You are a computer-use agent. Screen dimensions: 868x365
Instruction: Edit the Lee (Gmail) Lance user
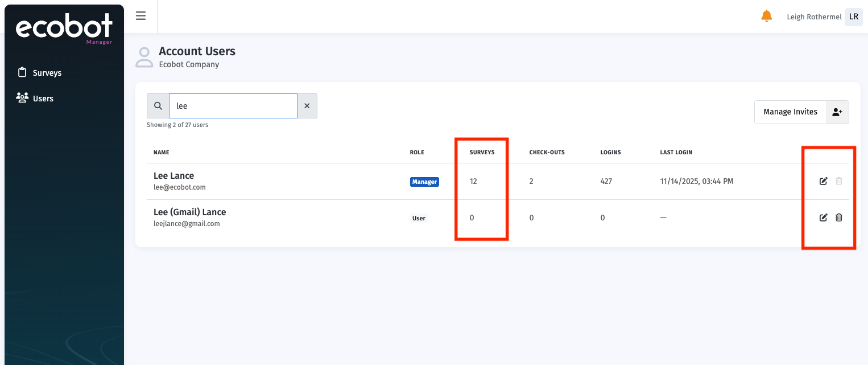pos(823,218)
